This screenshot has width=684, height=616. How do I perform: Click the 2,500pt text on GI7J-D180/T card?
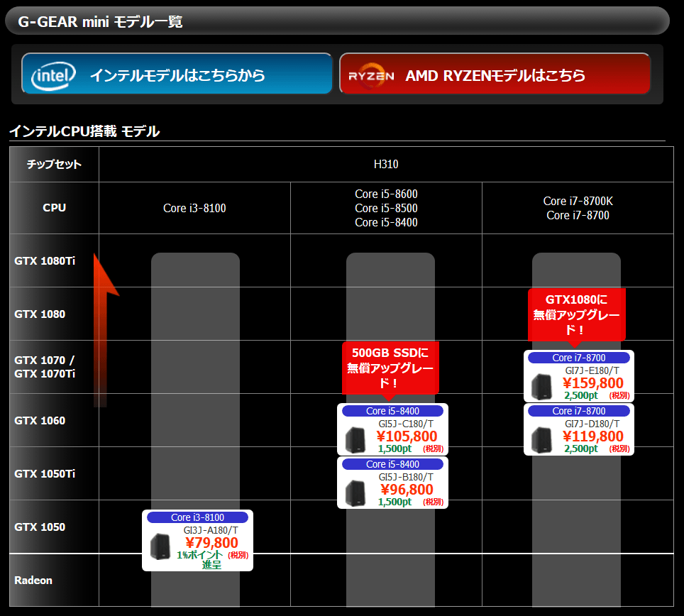pos(581,449)
